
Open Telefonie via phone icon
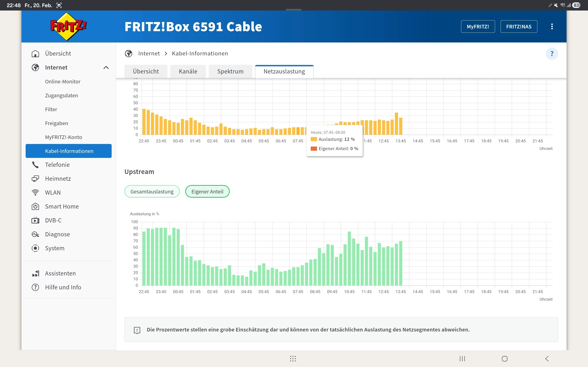coord(35,165)
